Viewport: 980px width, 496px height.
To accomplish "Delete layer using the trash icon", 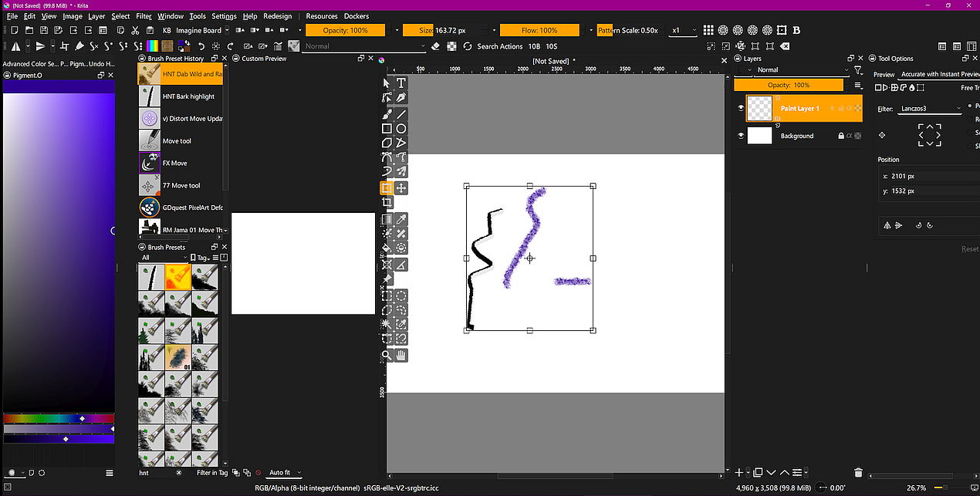I will click(858, 472).
